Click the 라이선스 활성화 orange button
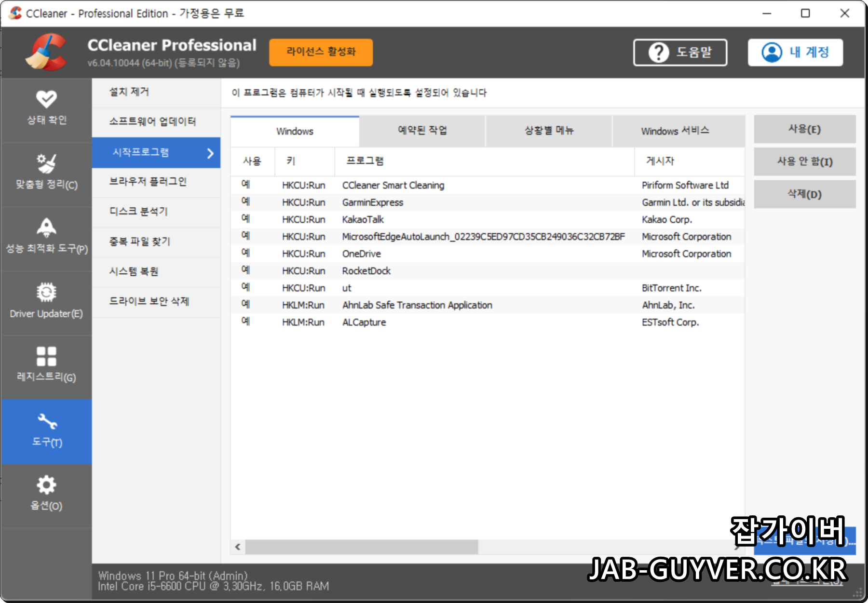The width and height of the screenshot is (868, 603). [321, 52]
